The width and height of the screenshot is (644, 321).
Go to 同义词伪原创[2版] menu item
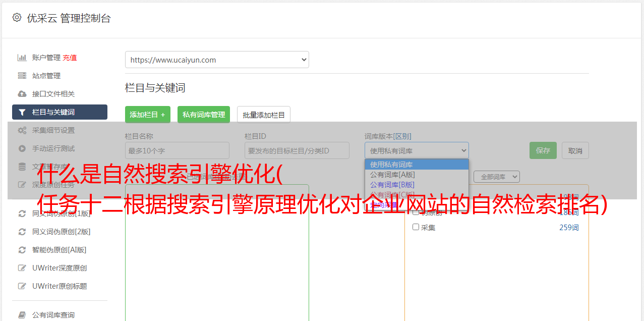pos(61,232)
